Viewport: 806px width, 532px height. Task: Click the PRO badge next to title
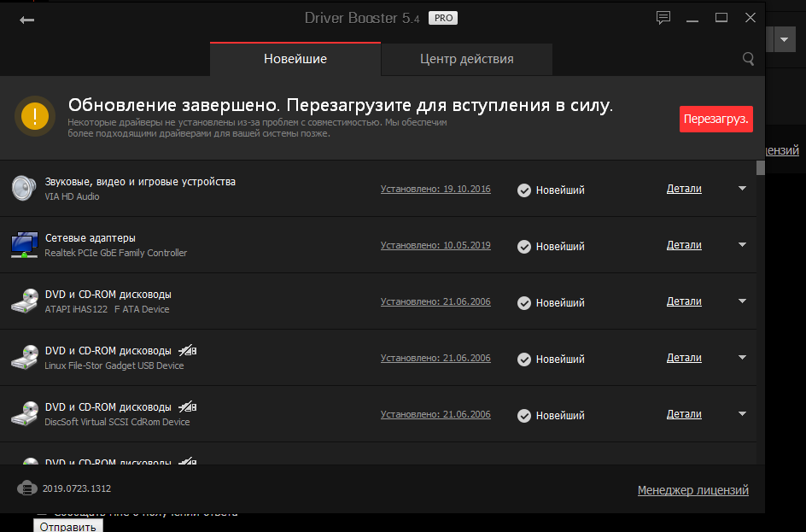point(443,18)
